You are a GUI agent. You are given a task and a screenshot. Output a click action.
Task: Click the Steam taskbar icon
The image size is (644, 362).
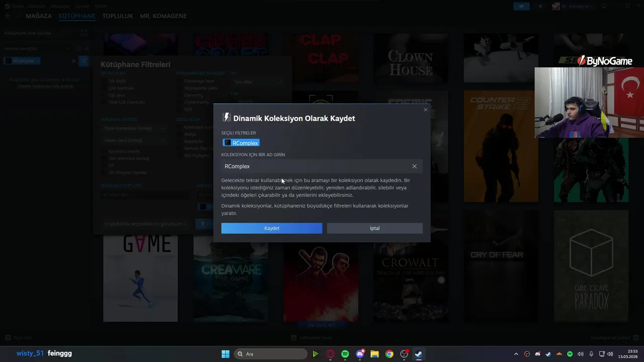[x=419, y=354]
